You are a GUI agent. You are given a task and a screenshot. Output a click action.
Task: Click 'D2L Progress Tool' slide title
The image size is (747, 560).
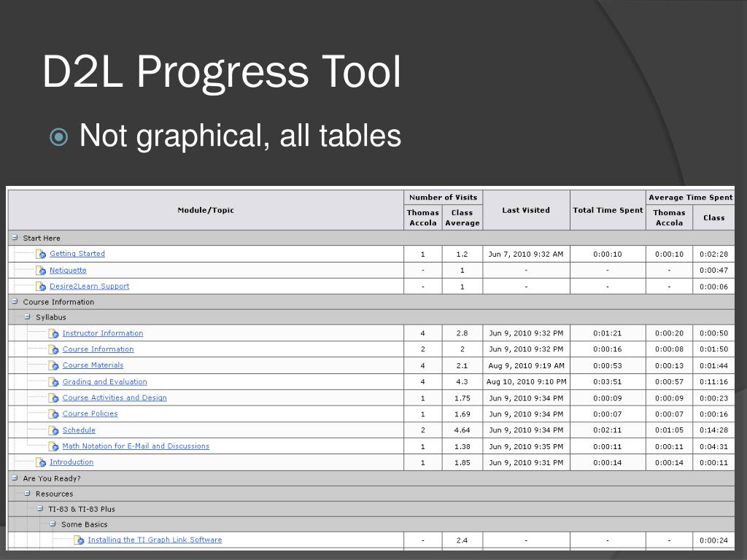tap(222, 72)
